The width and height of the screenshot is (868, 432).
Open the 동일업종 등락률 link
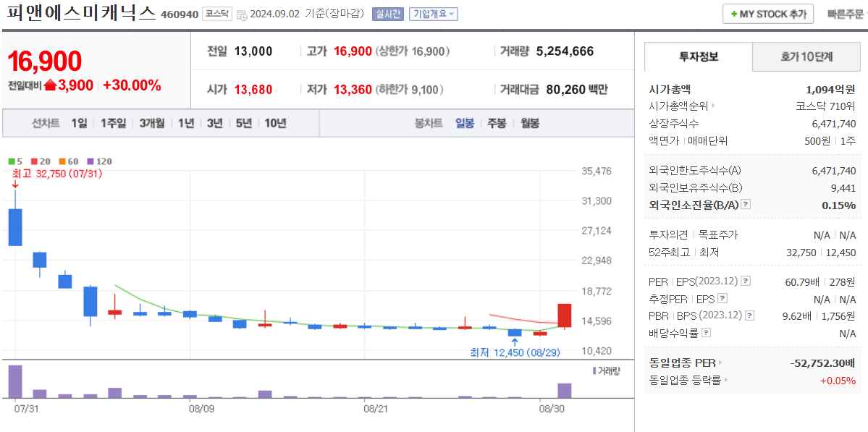688,381
